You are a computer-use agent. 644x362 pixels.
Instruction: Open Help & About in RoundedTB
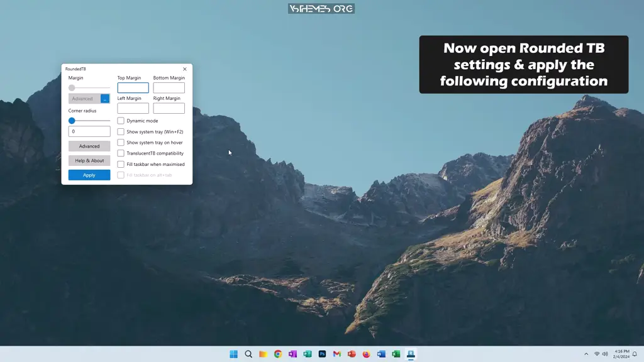click(89, 160)
